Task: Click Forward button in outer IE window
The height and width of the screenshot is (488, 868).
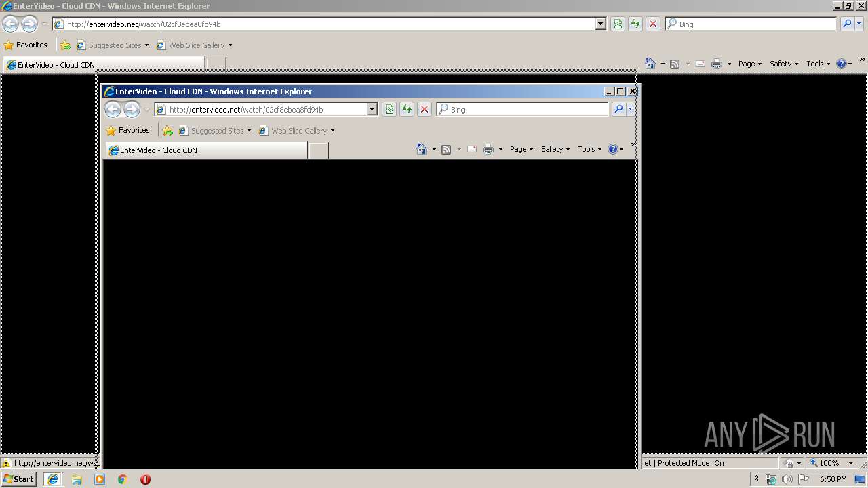Action: (29, 24)
